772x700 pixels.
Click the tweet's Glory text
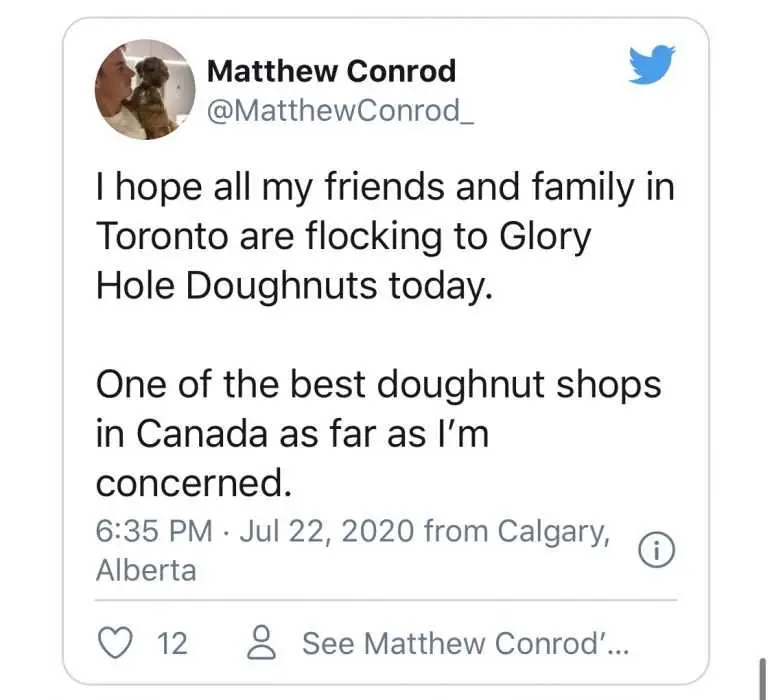(545, 237)
